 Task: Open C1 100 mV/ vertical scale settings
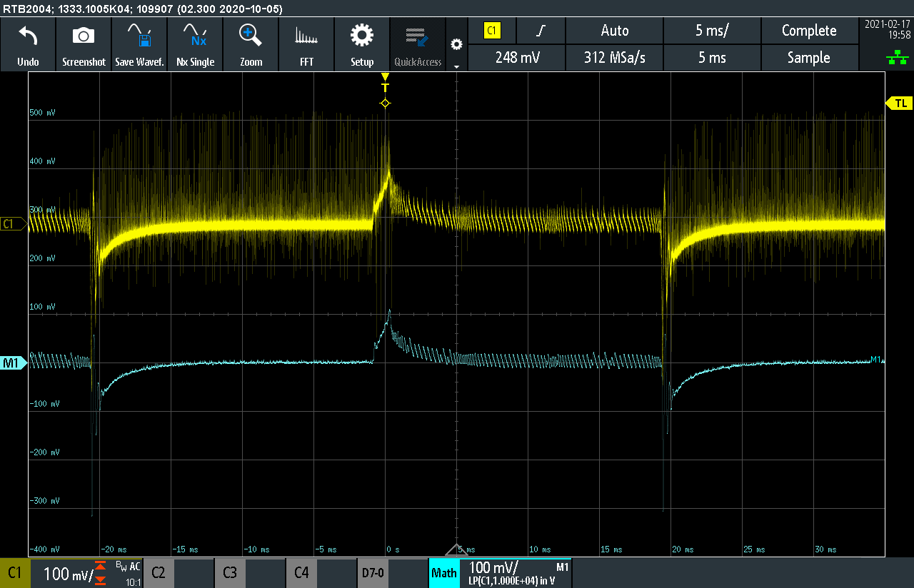pos(70,573)
